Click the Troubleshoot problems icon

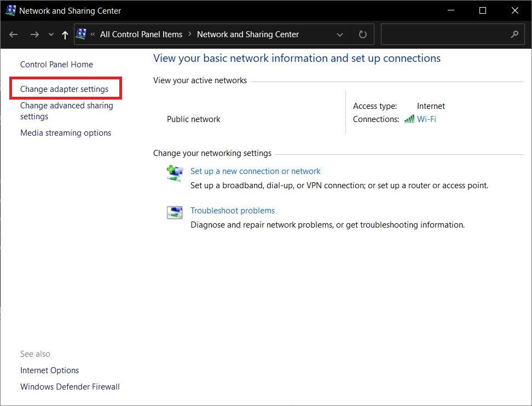(x=175, y=213)
